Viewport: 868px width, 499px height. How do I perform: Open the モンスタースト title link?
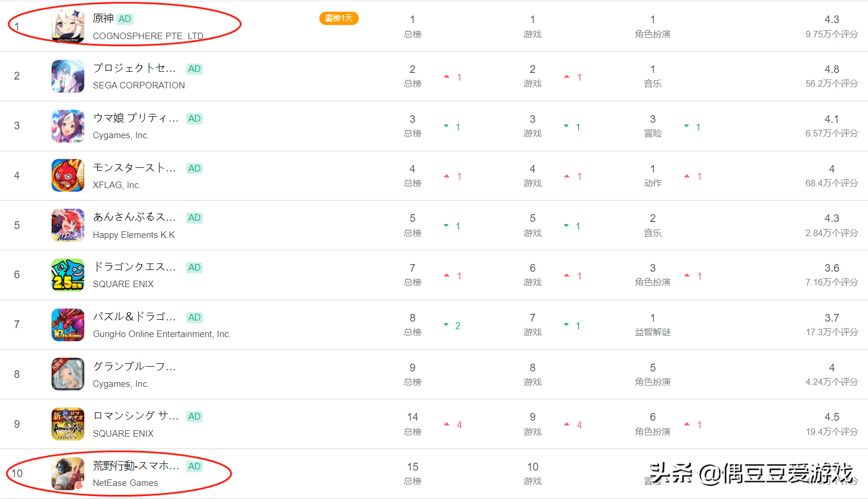[x=135, y=168]
